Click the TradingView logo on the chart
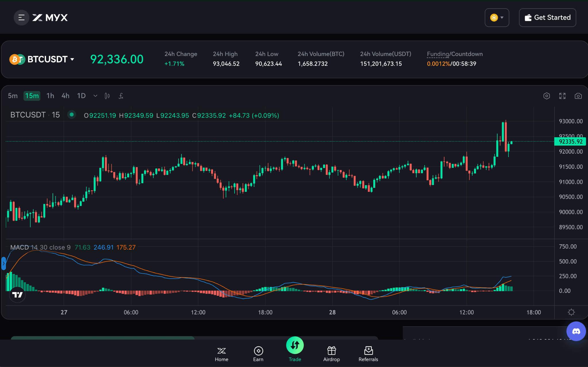Screen dimensions: 588x367 17,295
